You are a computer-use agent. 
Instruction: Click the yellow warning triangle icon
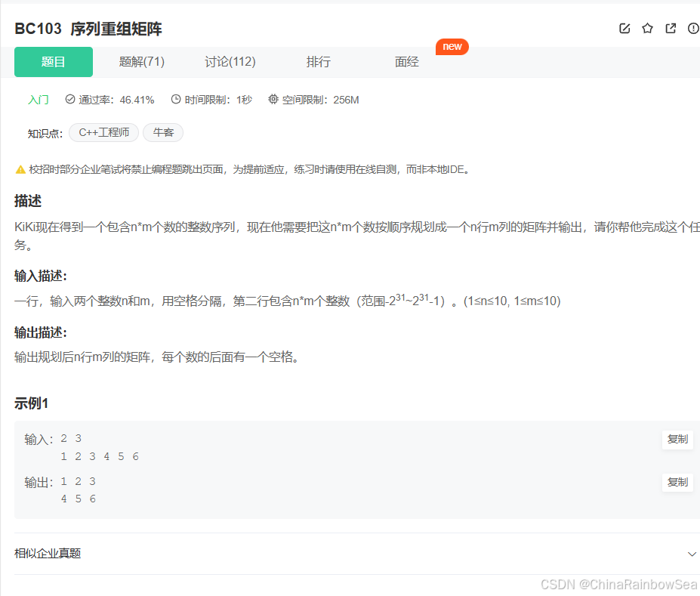[x=20, y=169]
